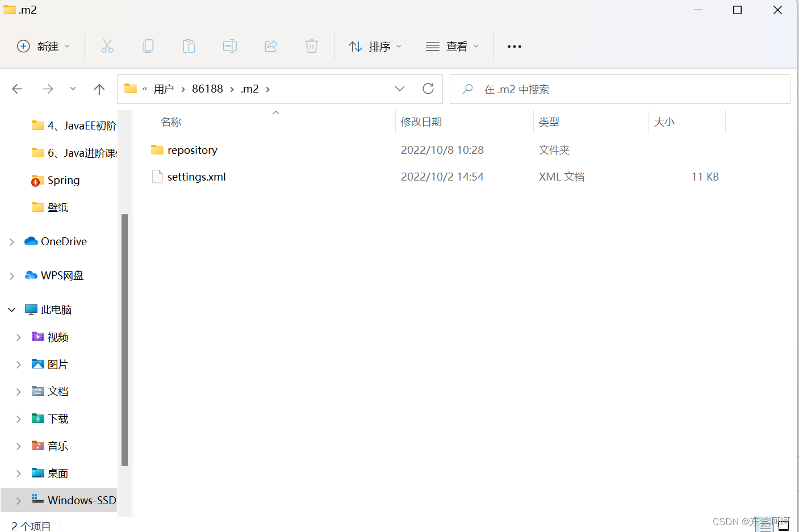The image size is (799, 532).
Task: Open the repository folder
Action: coord(192,149)
